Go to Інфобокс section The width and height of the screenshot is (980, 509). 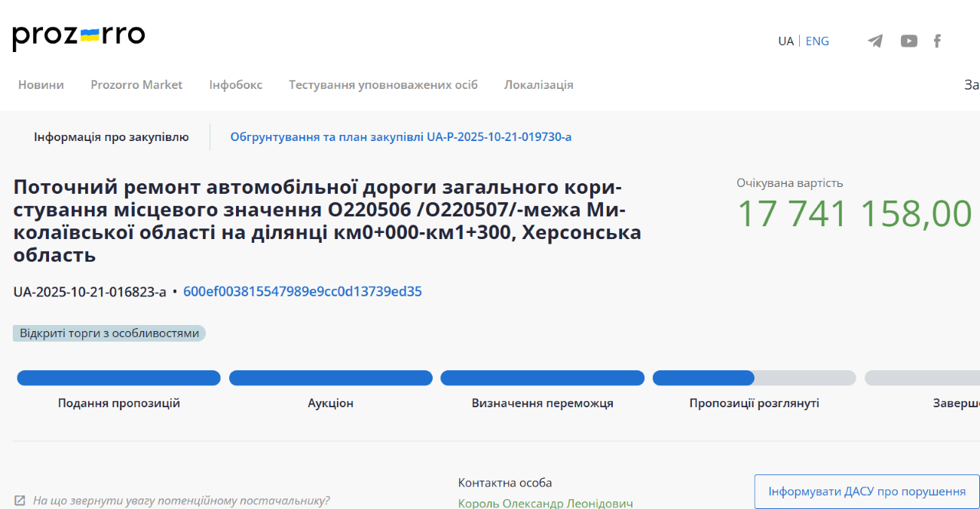pos(235,85)
